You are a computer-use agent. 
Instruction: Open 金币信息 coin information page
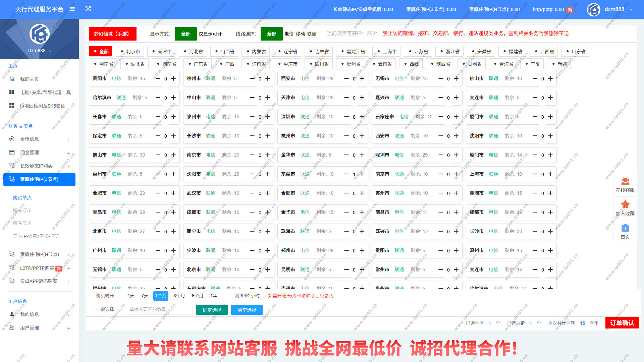point(30,139)
